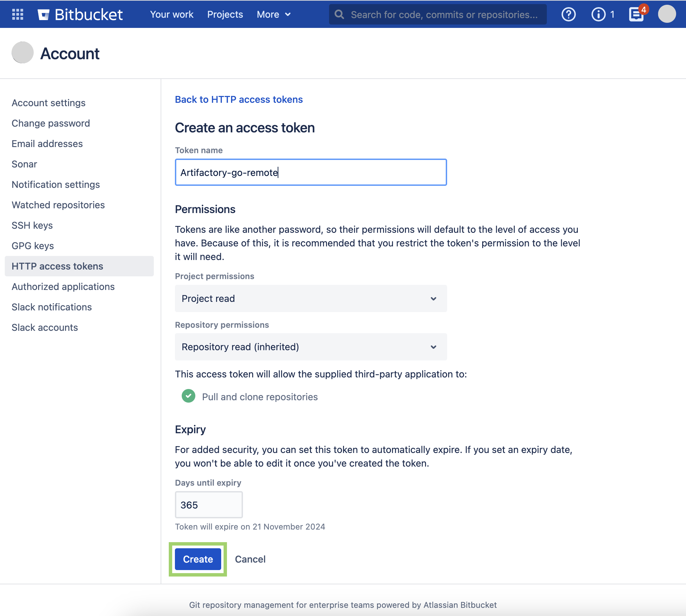Open the help question mark menu
The image size is (686, 616).
coord(568,14)
